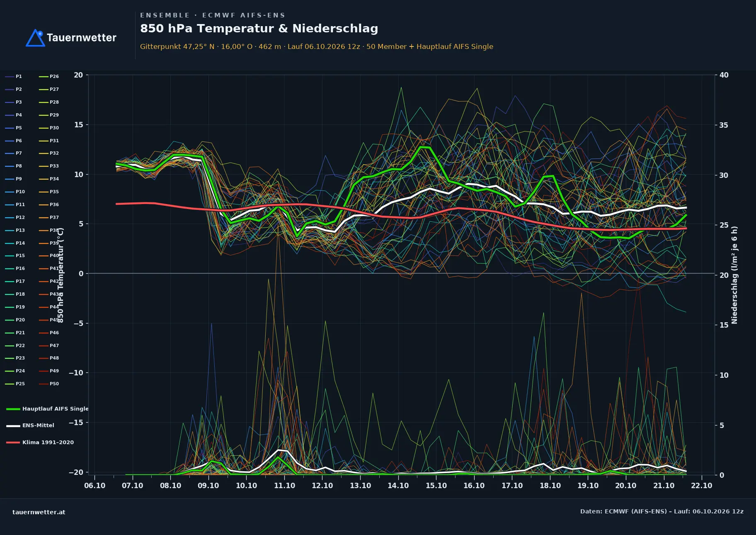The image size is (756, 535).
Task: Click the right axis value 25
Action: [724, 225]
